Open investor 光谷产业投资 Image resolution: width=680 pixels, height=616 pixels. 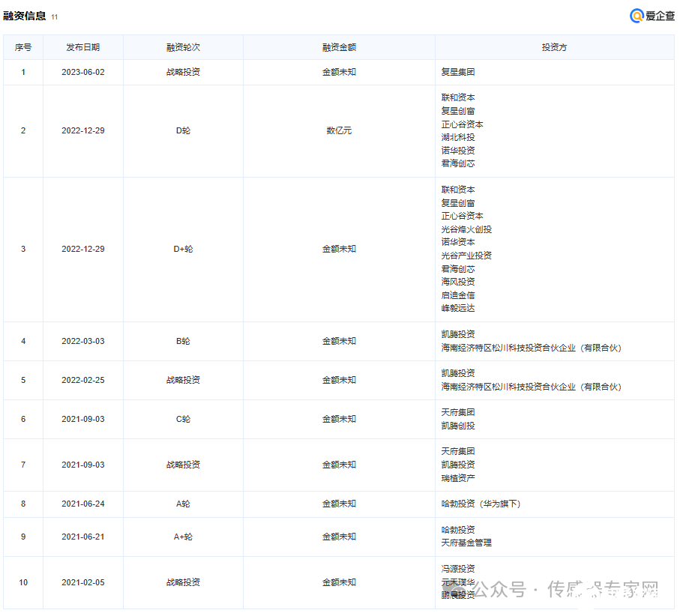click(466, 256)
